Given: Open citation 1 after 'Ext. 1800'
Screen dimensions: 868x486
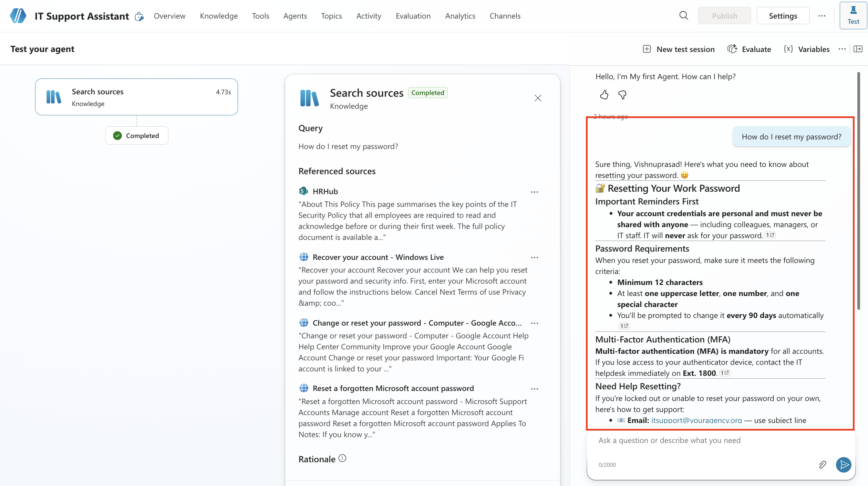Looking at the screenshot, I should coord(725,373).
